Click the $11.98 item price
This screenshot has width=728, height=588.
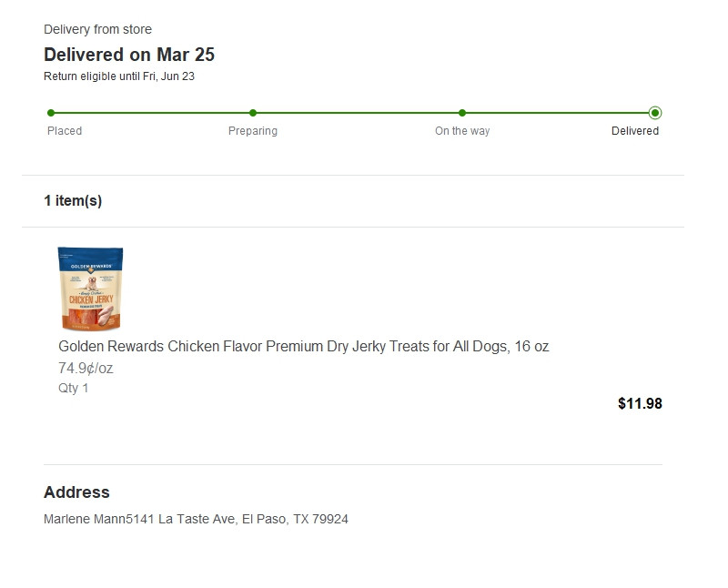640,403
